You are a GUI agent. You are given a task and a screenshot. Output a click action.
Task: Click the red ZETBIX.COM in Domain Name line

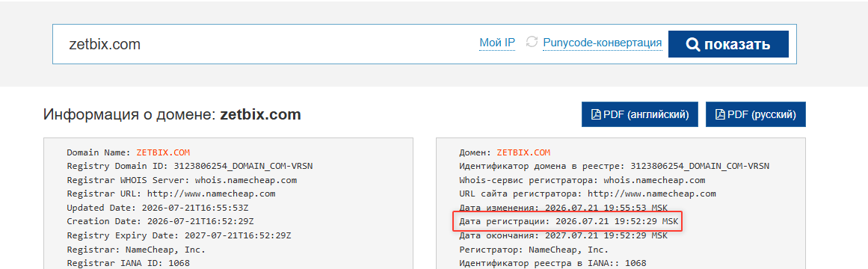(x=162, y=152)
